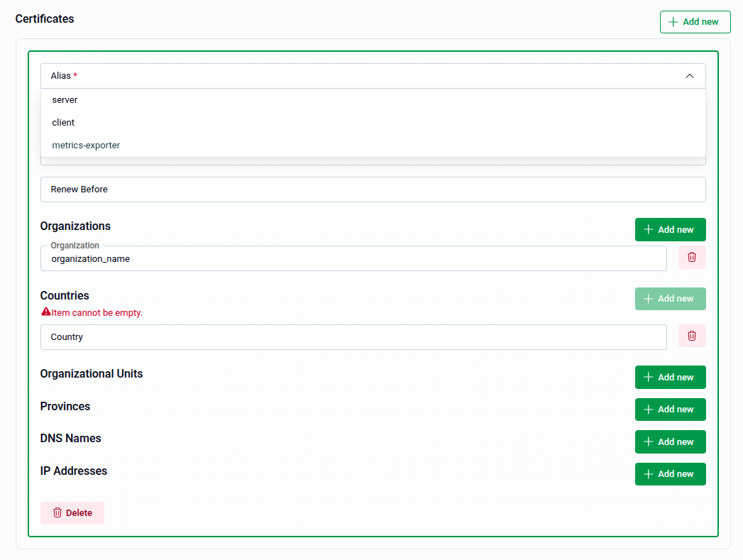Click the Delete button to remove certificate
Screen dimensions: 743x560
click(x=72, y=512)
